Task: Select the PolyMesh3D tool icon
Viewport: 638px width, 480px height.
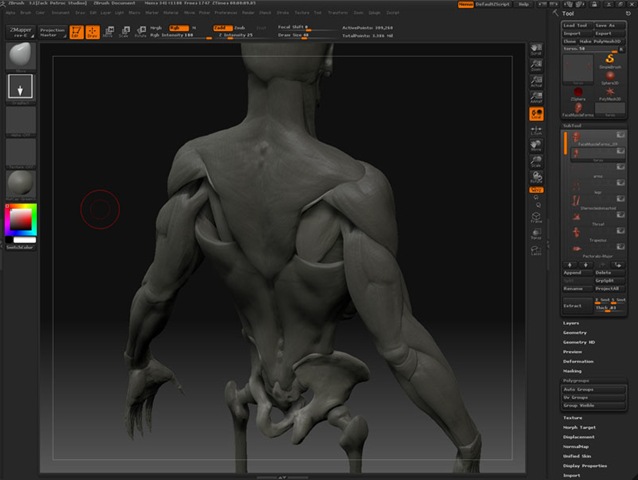Action: tap(610, 94)
